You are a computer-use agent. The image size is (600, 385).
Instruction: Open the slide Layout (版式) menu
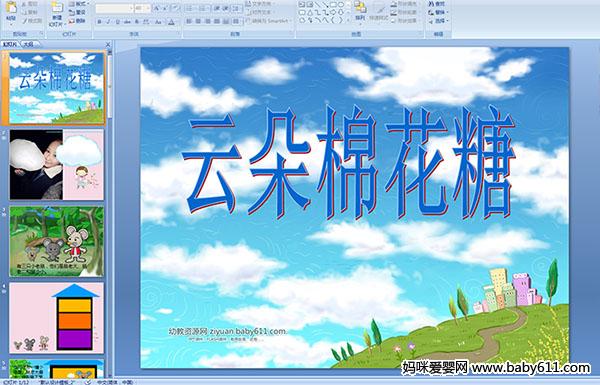click(x=79, y=4)
